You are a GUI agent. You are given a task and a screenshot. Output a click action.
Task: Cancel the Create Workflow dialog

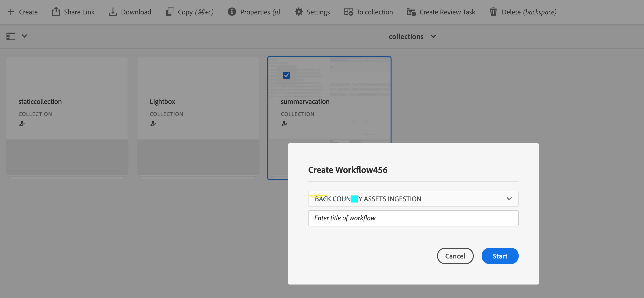click(455, 256)
